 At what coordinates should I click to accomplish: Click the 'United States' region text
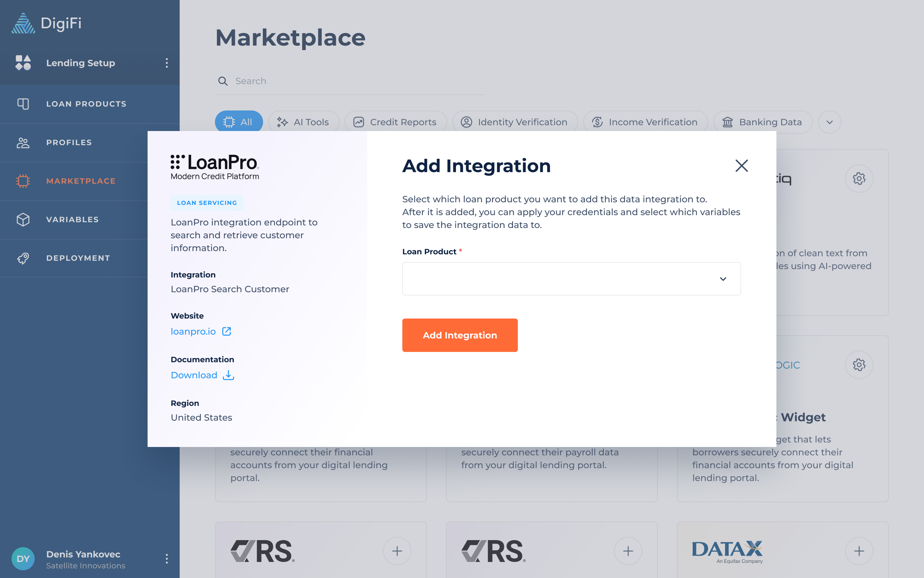click(x=201, y=417)
